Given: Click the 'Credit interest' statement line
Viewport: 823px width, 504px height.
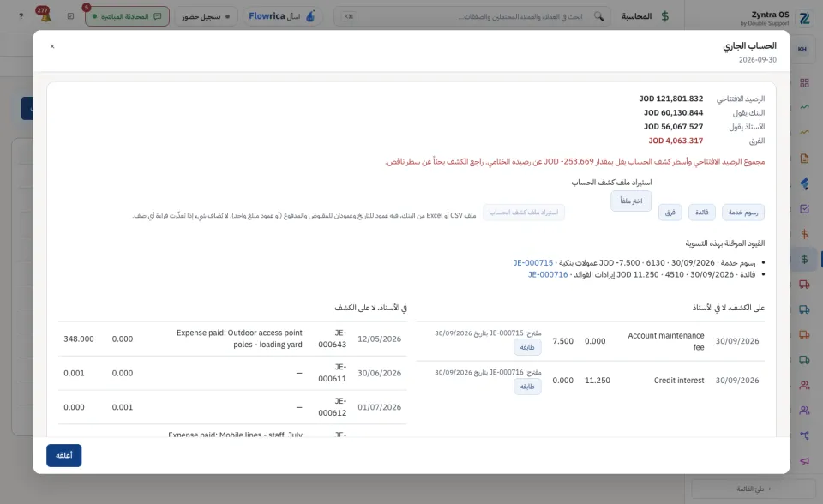Looking at the screenshot, I should coord(679,380).
